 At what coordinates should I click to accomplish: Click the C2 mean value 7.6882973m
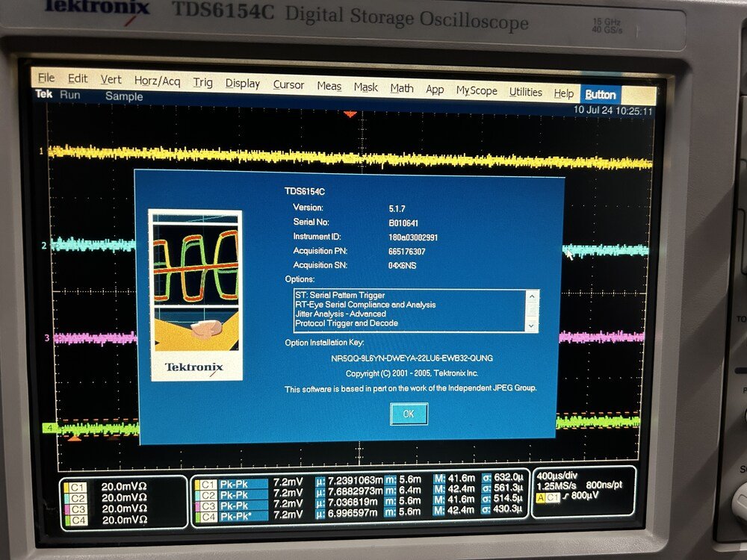pos(356,491)
